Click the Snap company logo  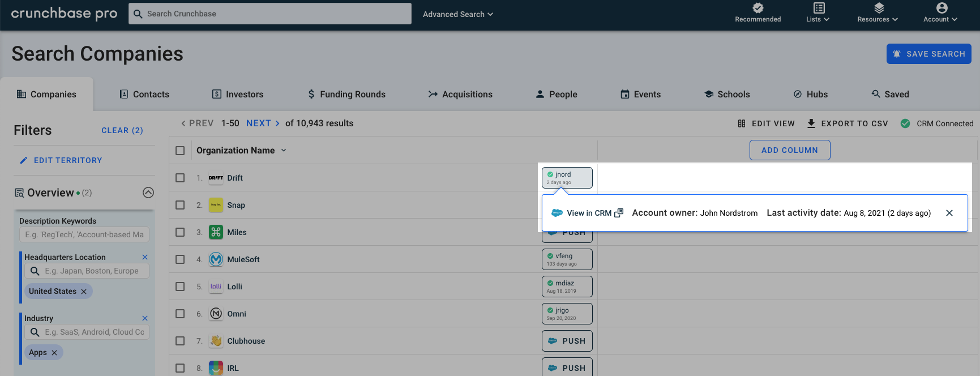tap(216, 205)
